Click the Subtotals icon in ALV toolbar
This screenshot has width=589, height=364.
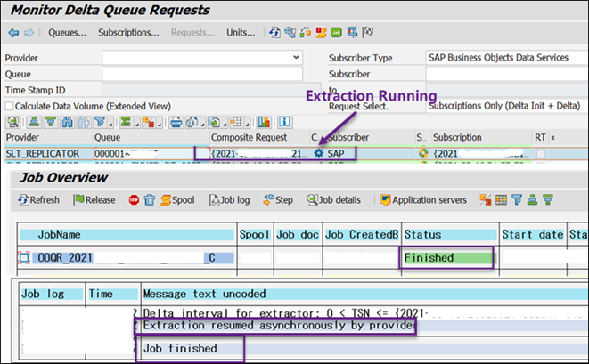149,122
